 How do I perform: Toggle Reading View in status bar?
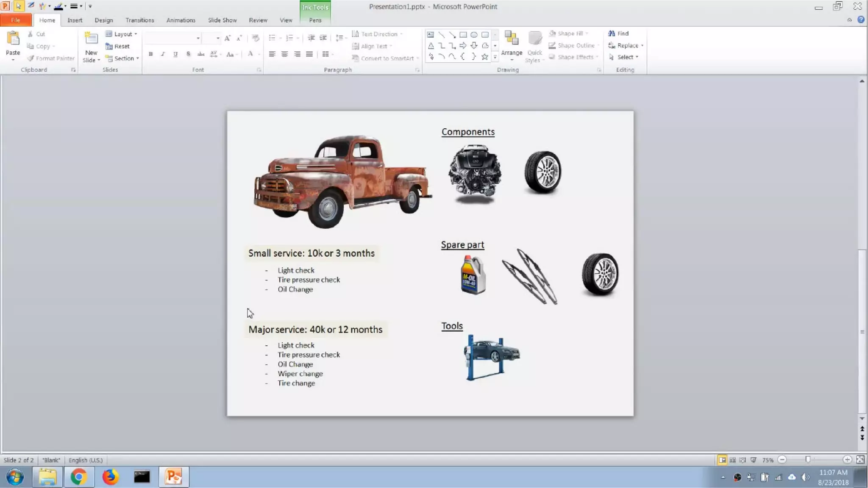click(743, 460)
